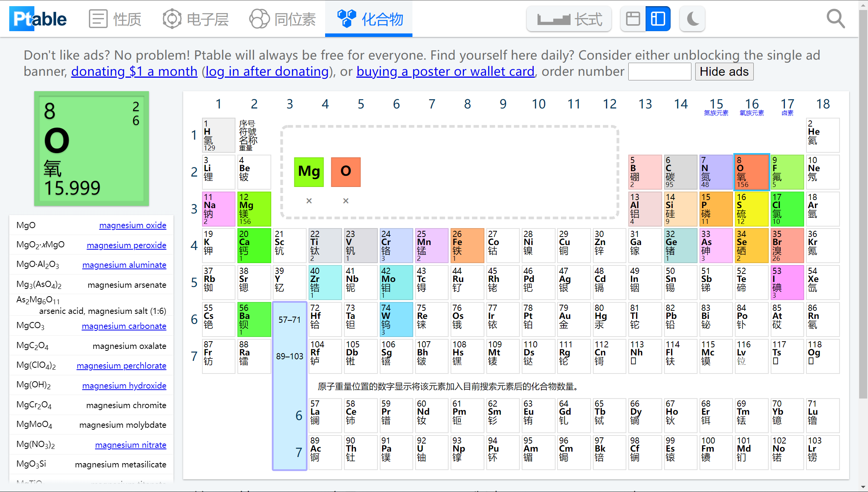Expand the actinides 89-103 group
This screenshot has height=492, width=868.
[289, 356]
